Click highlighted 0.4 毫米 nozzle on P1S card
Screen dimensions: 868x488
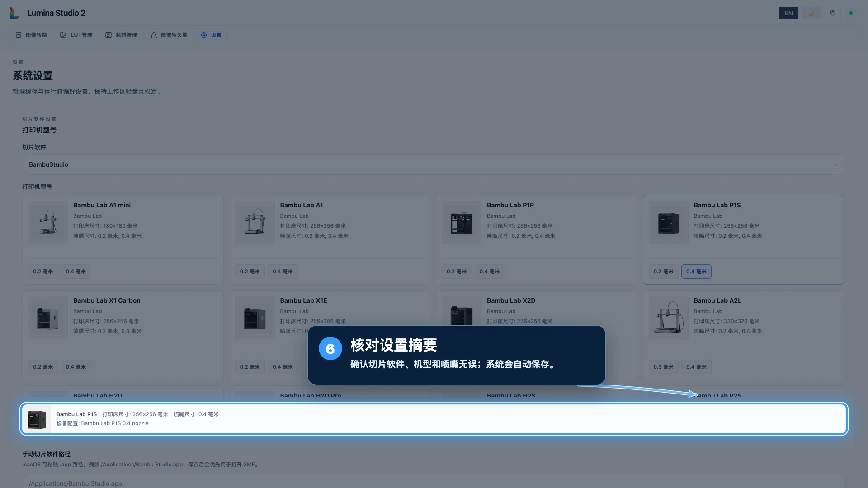tap(696, 272)
